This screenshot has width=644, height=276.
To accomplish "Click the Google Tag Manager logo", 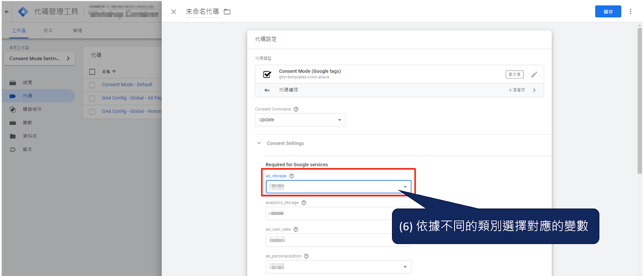I will pos(23,12).
